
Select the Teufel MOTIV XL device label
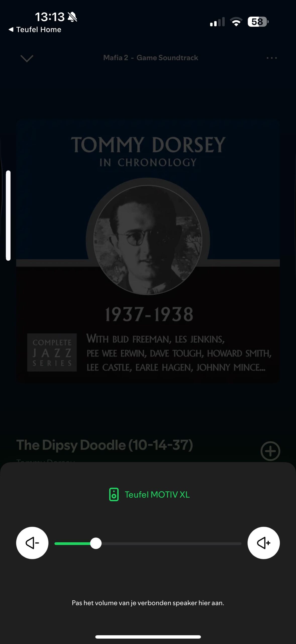pyautogui.click(x=157, y=495)
